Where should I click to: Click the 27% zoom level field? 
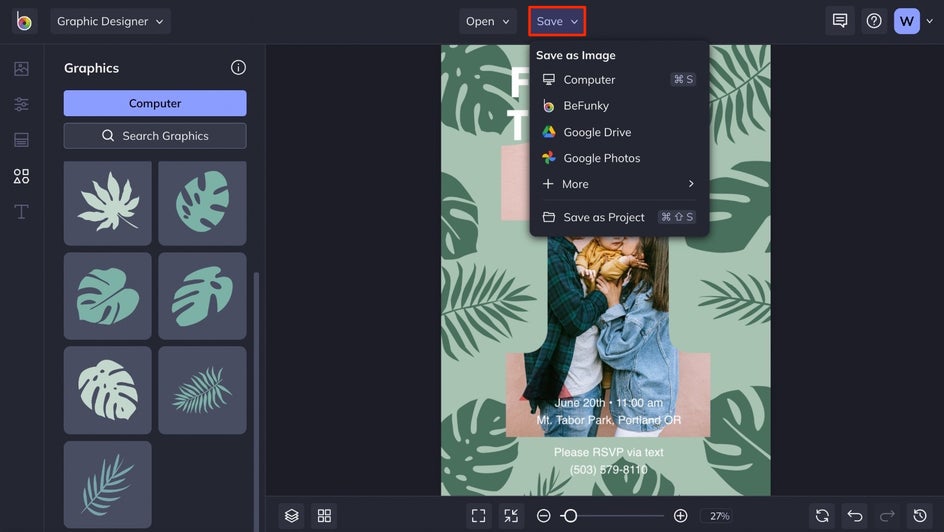(x=717, y=516)
